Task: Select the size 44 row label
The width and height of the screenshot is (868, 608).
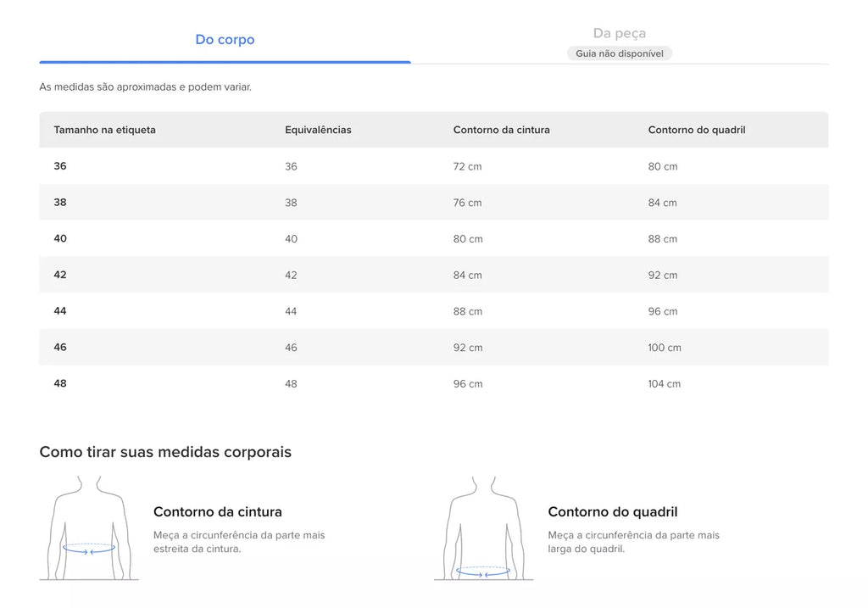Action: pos(60,311)
